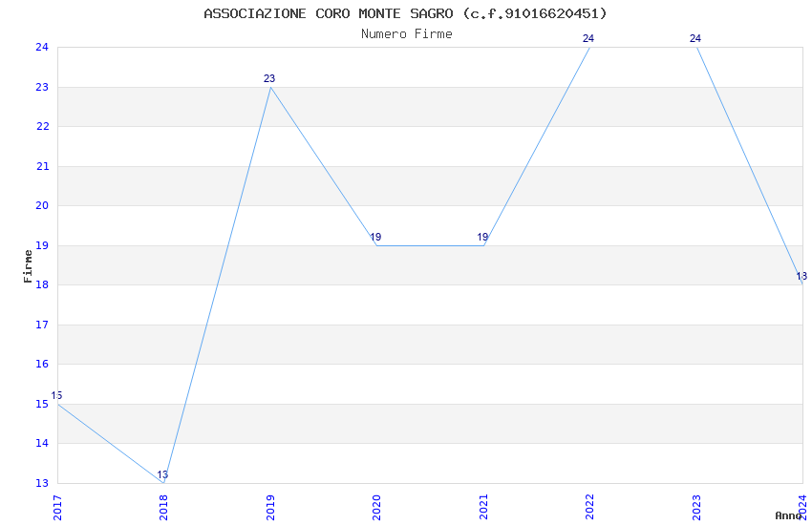This screenshot has width=812, height=525.
Task: Click the data point labeled 19 at 2020
Action: (376, 245)
